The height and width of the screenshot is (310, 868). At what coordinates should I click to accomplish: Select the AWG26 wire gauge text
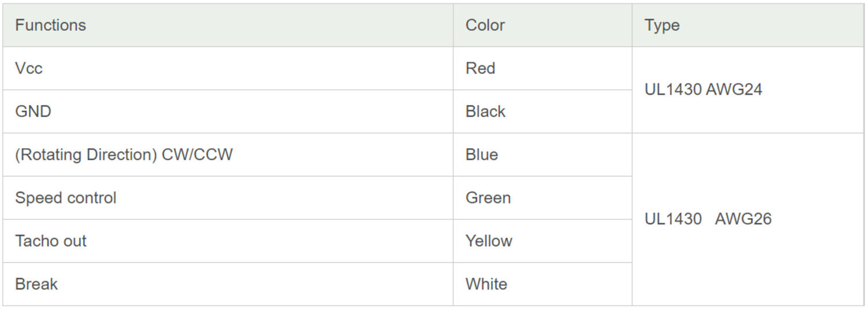point(743,219)
